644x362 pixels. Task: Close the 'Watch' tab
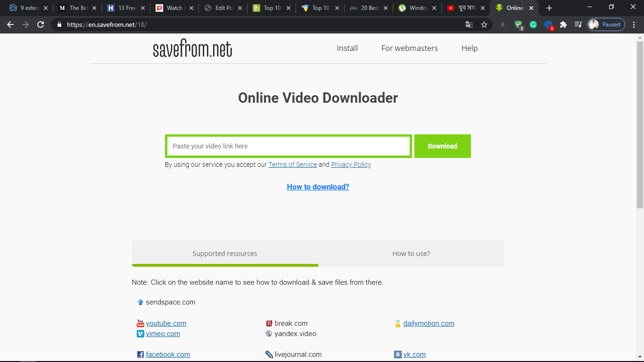pos(191,8)
